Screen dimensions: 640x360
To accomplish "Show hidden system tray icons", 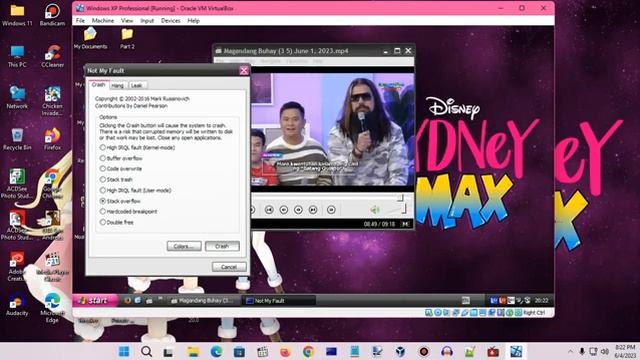I will [570, 351].
